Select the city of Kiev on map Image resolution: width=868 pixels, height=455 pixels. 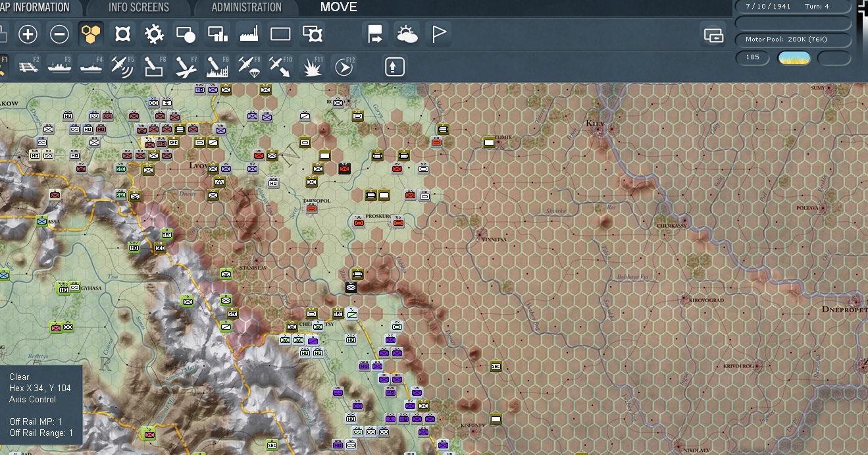click(x=599, y=130)
